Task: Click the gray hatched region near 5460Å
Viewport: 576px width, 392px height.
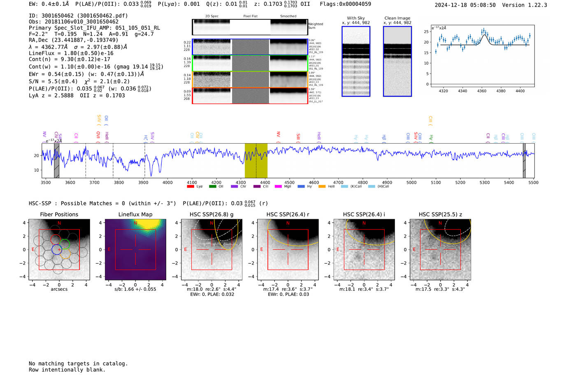Action: (524, 160)
